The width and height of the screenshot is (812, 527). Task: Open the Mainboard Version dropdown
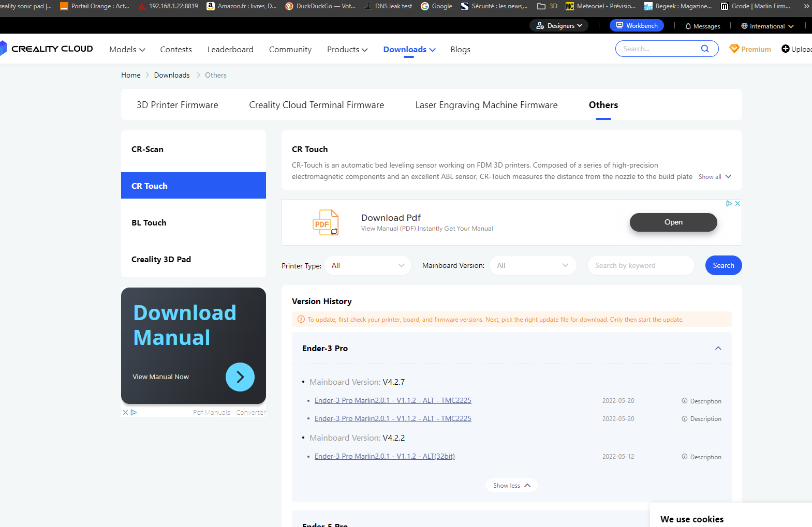[533, 265]
